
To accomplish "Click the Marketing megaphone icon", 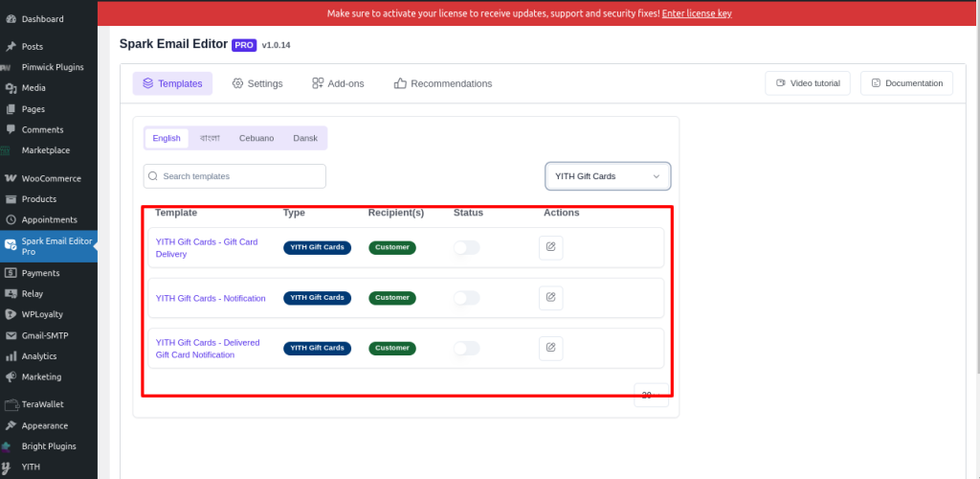I will (x=11, y=377).
